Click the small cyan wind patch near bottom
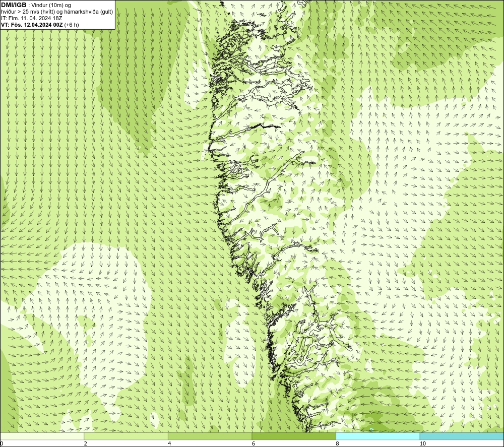Screen dimensions: 504x447 tap(372, 429)
